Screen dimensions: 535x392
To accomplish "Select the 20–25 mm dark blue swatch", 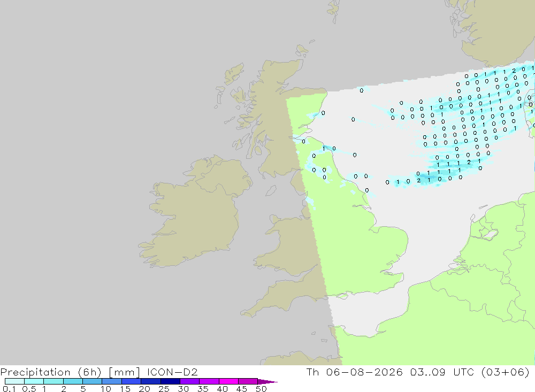I will point(151,381).
